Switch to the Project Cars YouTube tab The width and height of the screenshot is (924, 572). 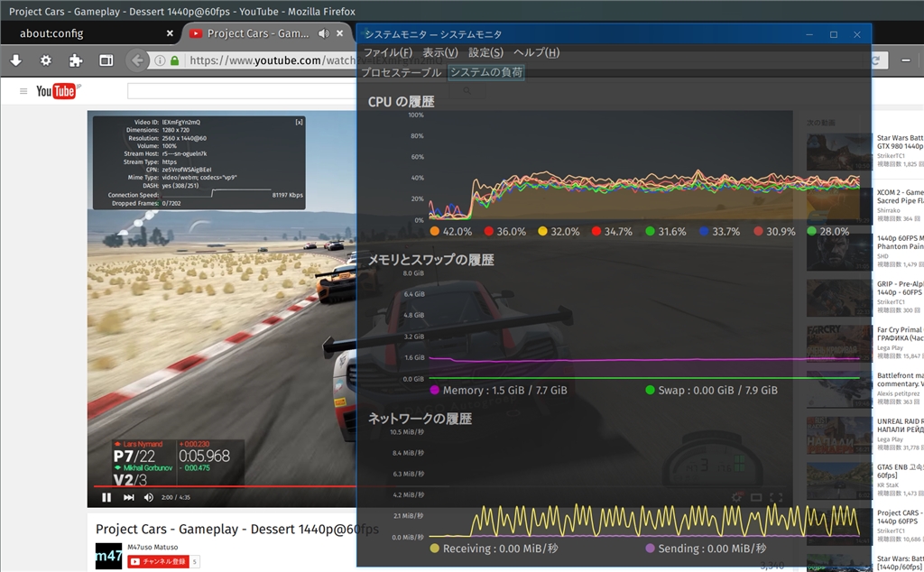(x=257, y=33)
